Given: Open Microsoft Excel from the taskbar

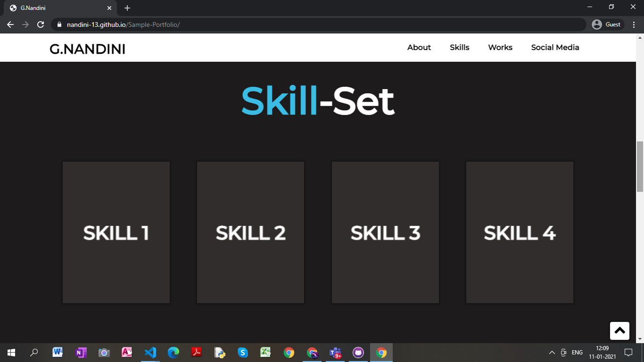Looking at the screenshot, I should point(265,353).
